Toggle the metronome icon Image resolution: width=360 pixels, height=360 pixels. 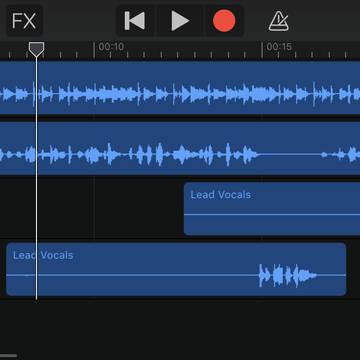click(x=279, y=21)
